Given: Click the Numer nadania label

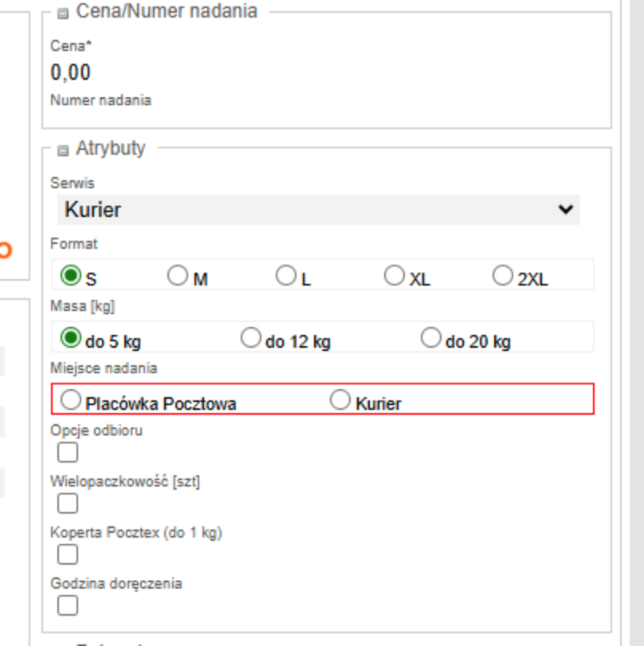Looking at the screenshot, I should click(100, 100).
